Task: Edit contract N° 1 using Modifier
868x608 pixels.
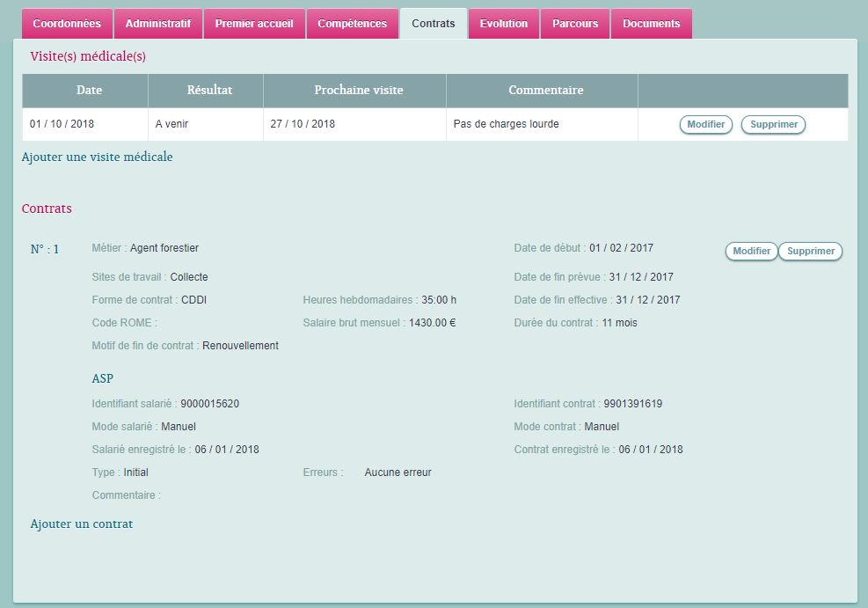Action: pyautogui.click(x=751, y=252)
